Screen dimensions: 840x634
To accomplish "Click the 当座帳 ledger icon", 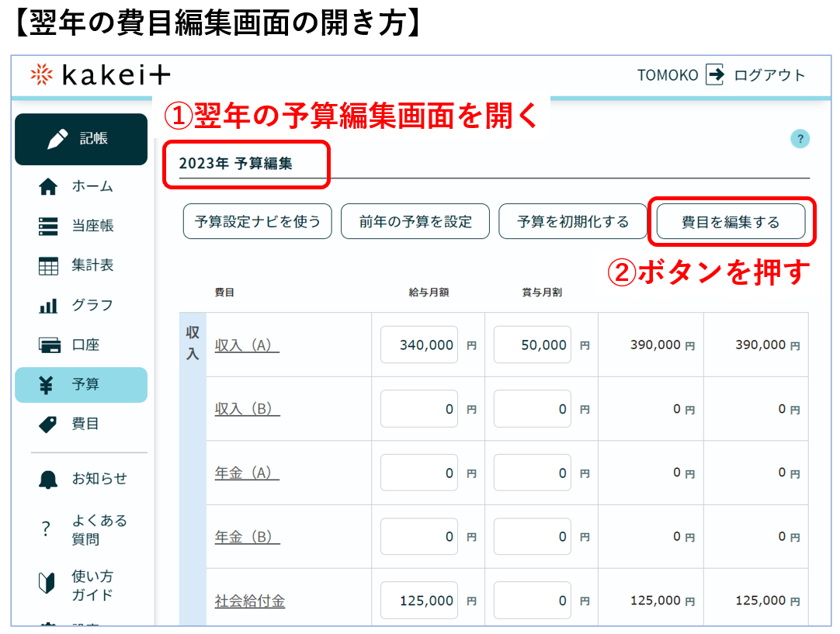I will click(48, 226).
